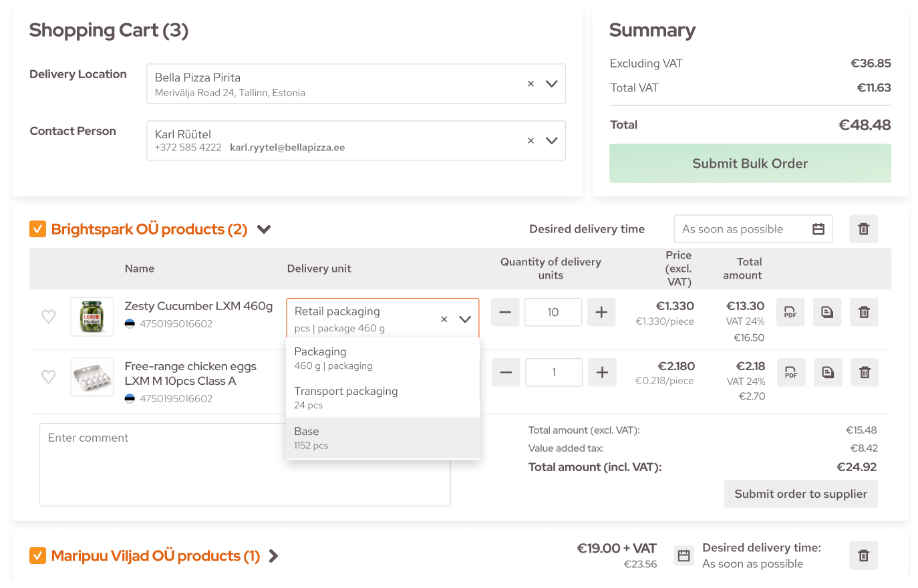Delete the Maripuu Viljad OÜ order group
Screen dimensions: 918x588
(x=863, y=555)
